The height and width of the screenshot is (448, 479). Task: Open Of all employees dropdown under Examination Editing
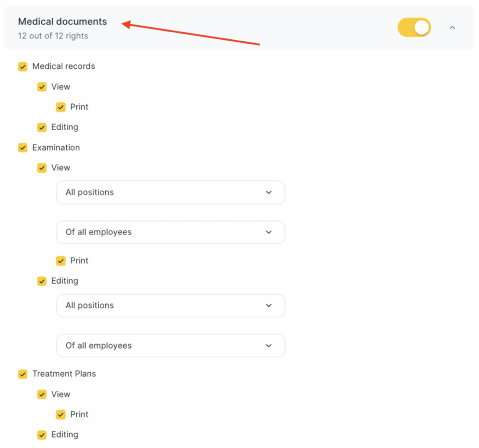point(170,345)
